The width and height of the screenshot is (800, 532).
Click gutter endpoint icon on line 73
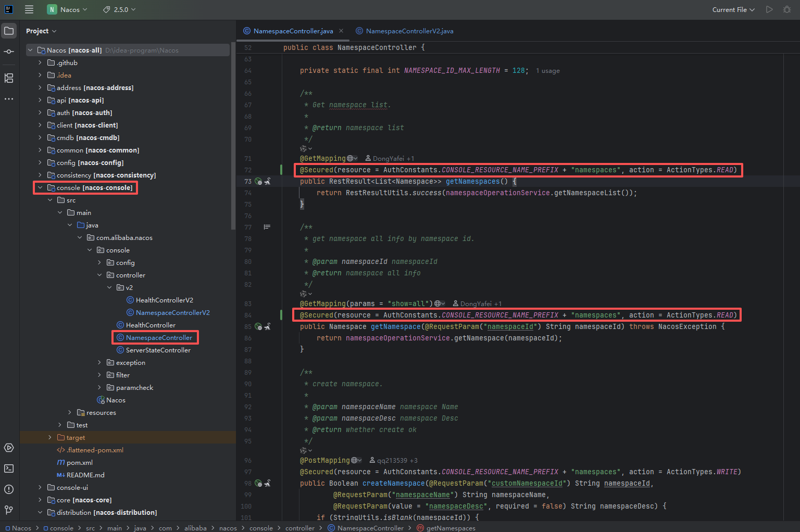258,182
